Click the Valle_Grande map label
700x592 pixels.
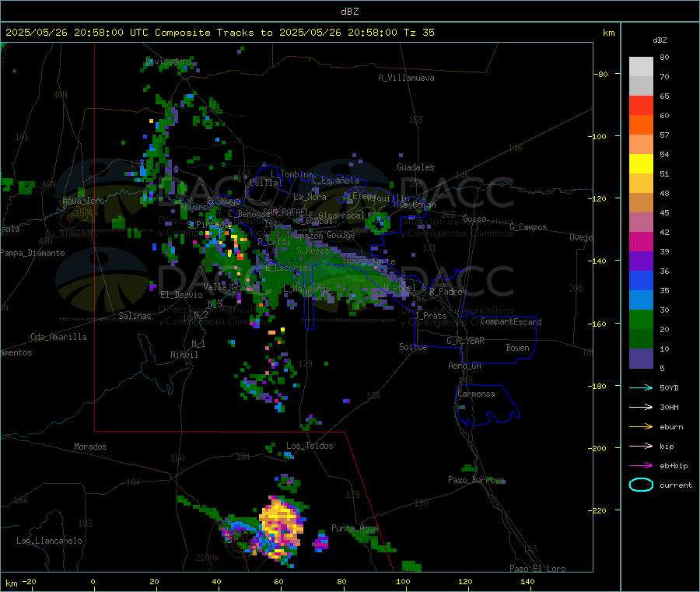click(x=232, y=287)
